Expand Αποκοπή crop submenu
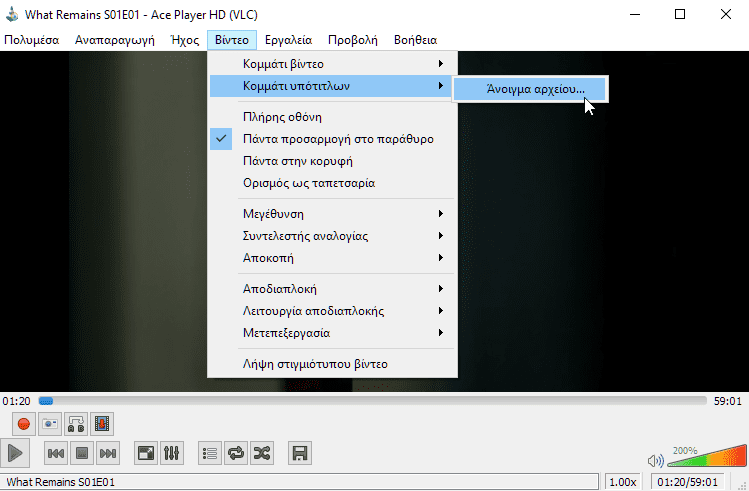Image resolution: width=749 pixels, height=491 pixels. point(332,258)
